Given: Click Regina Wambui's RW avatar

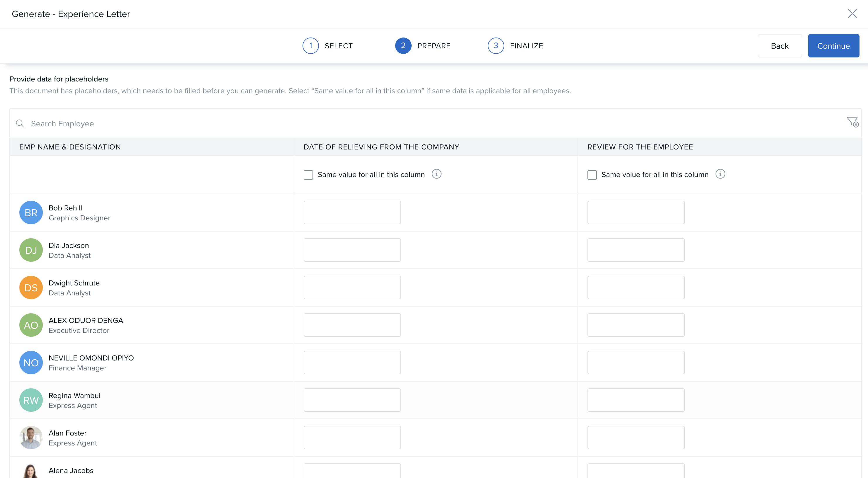Looking at the screenshot, I should [31, 400].
